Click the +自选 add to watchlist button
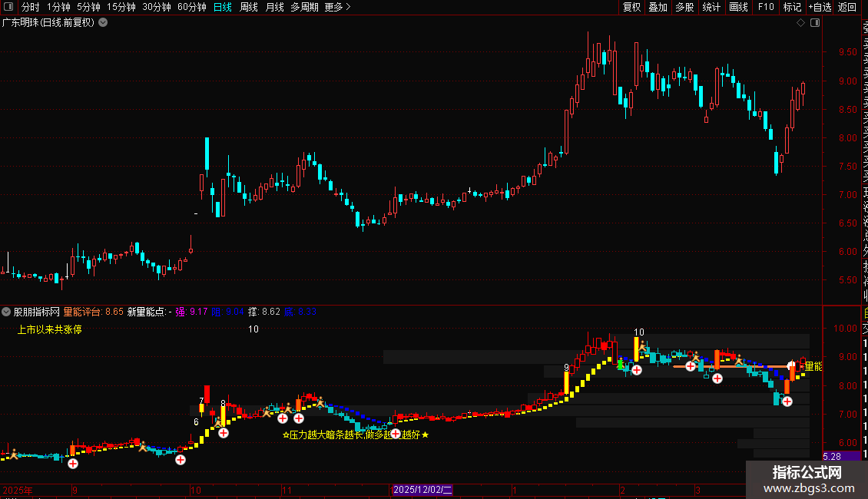This screenshot has width=868, height=499. (820, 7)
